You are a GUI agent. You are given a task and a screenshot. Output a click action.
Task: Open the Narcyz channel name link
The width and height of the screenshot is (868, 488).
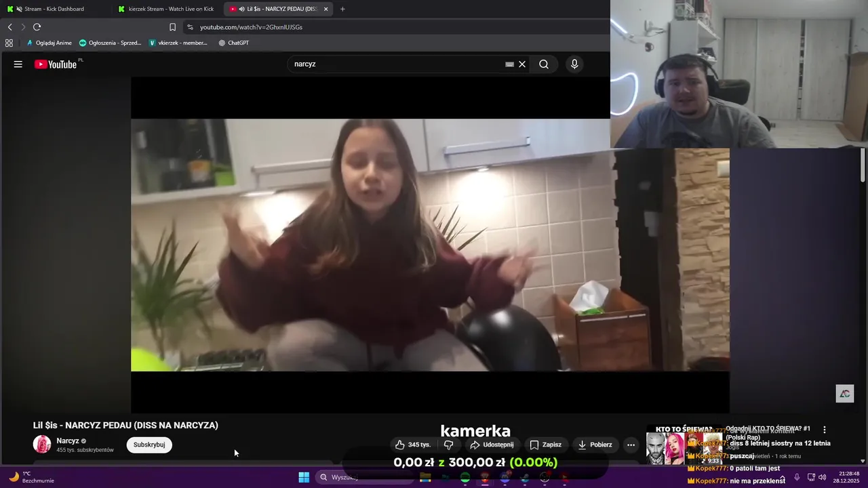[x=68, y=441]
